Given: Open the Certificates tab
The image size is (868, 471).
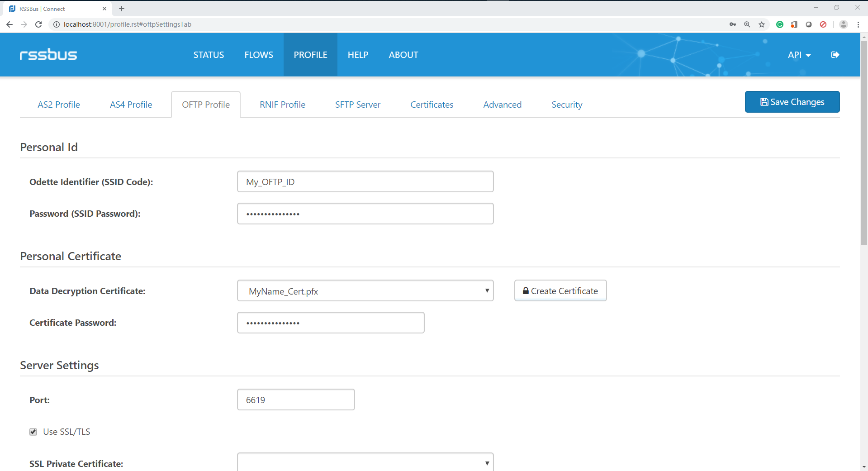Looking at the screenshot, I should tap(432, 105).
